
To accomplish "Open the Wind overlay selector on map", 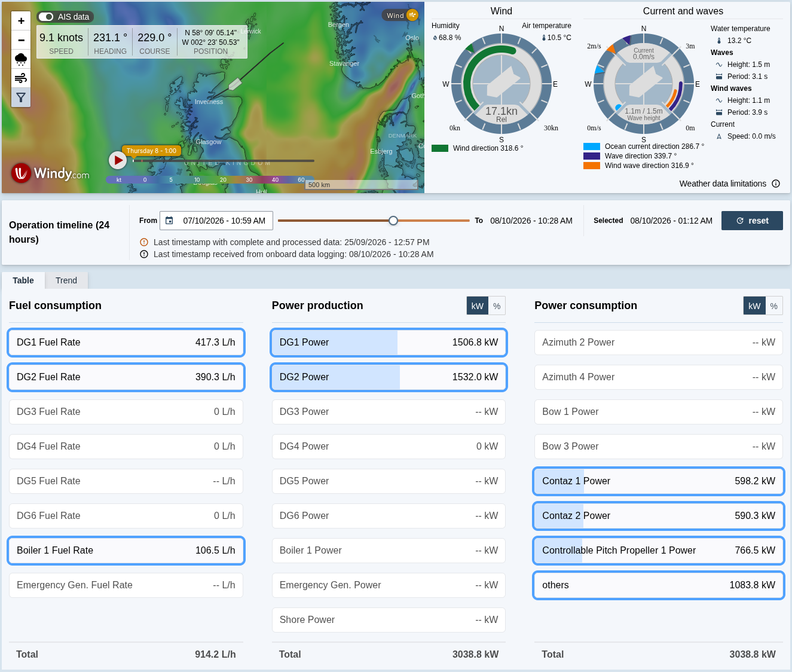I will pyautogui.click(x=402, y=16).
